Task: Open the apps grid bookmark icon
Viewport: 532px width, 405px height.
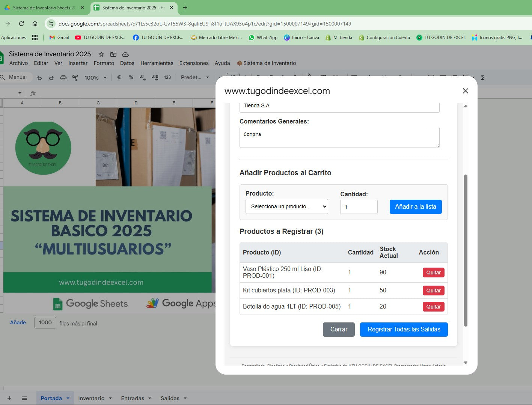Action: [x=35, y=38]
